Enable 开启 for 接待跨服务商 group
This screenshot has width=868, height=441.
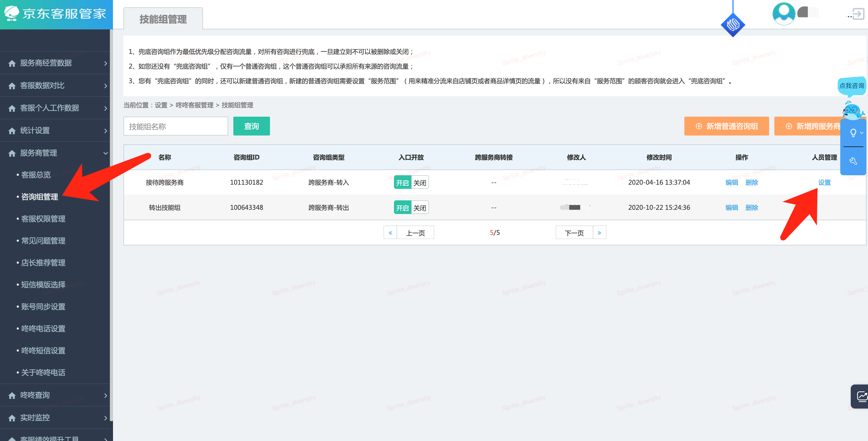point(402,182)
